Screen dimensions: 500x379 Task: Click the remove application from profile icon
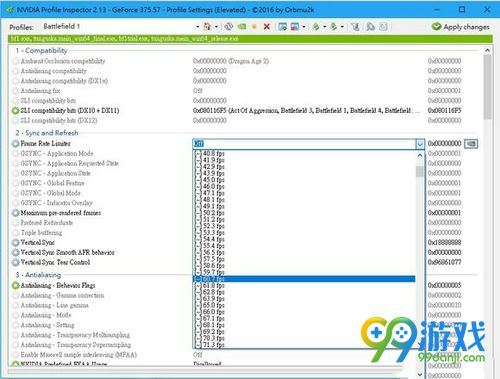tap(295, 26)
